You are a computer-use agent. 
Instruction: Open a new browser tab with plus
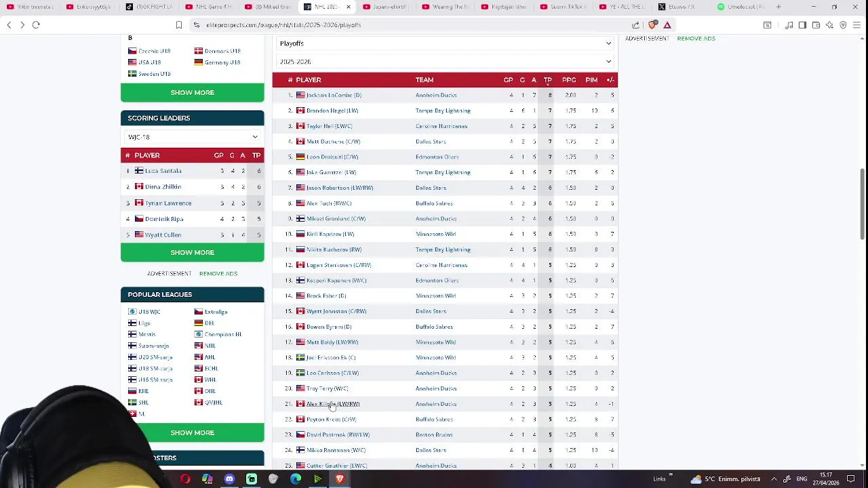(x=778, y=7)
